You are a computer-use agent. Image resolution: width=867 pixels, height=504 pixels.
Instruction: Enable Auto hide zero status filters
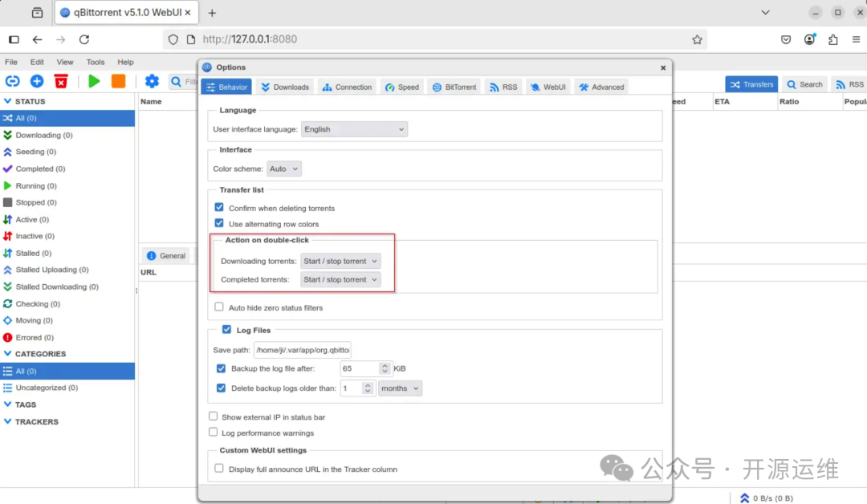coord(219,307)
